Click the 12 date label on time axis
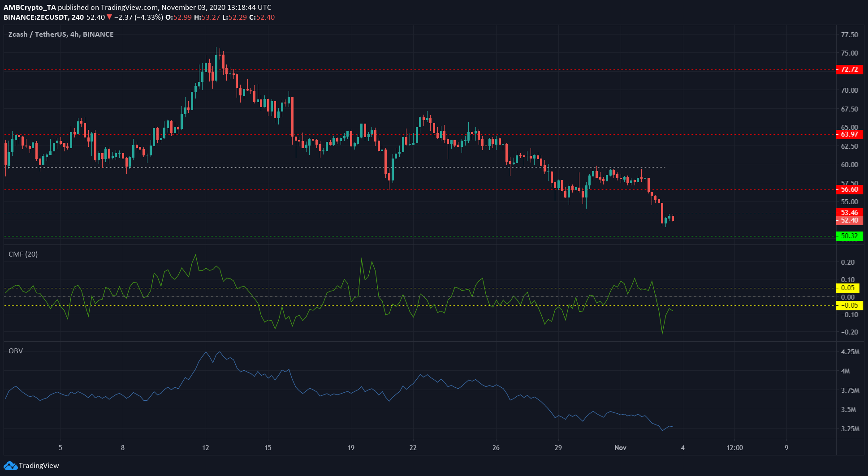Viewport: 868px width, 476px height. 206,447
